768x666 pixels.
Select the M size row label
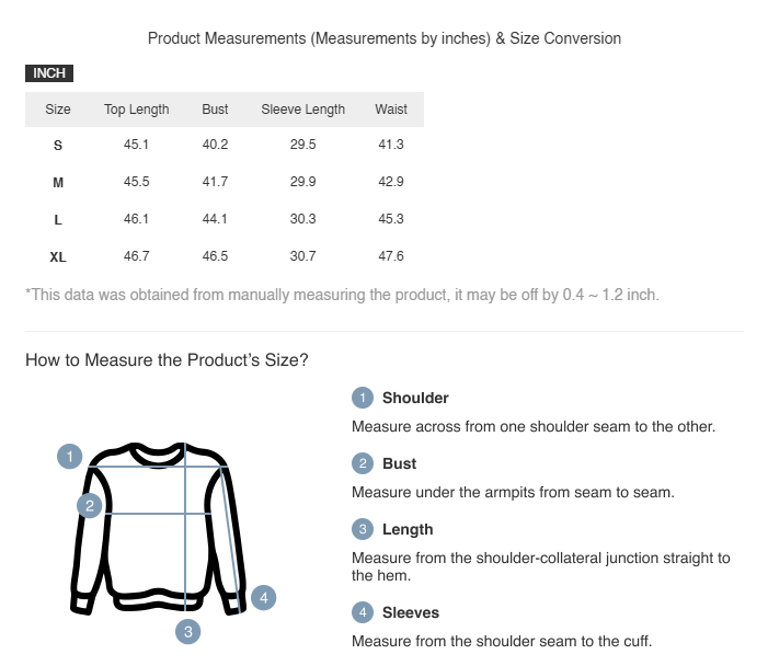pyautogui.click(x=58, y=182)
